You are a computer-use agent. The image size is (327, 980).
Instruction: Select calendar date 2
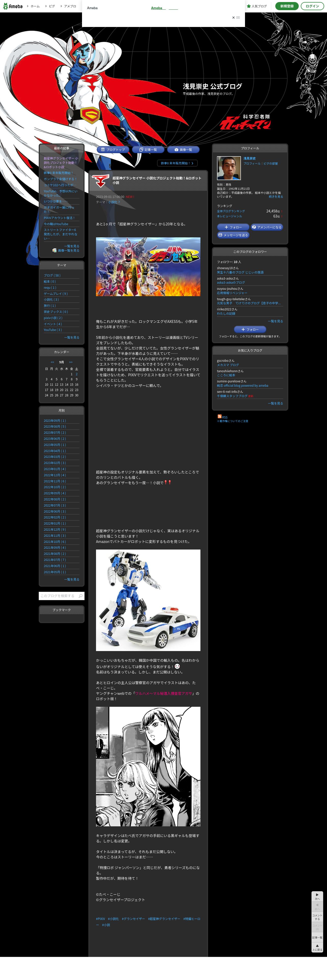pyautogui.click(x=76, y=374)
